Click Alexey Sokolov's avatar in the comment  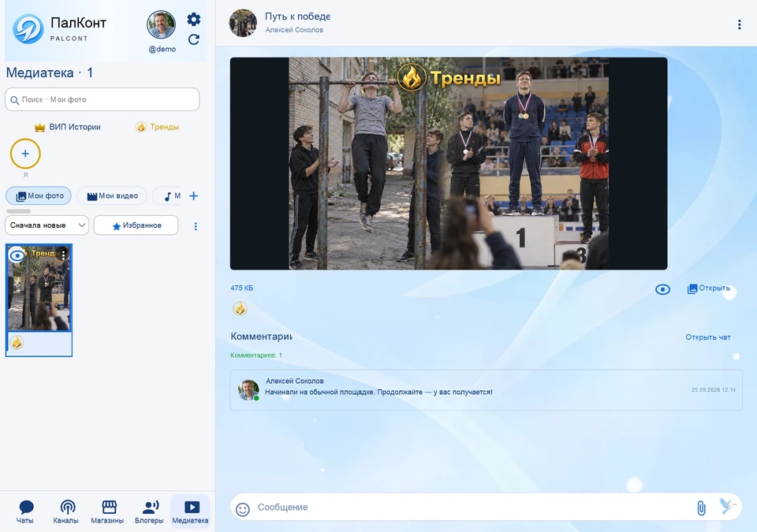point(248,389)
